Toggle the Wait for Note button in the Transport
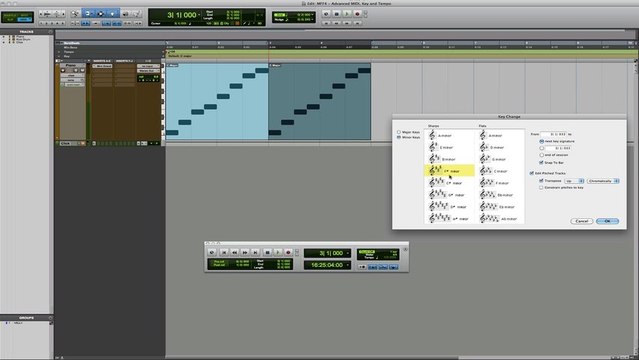639x360 pixels. [362, 267]
